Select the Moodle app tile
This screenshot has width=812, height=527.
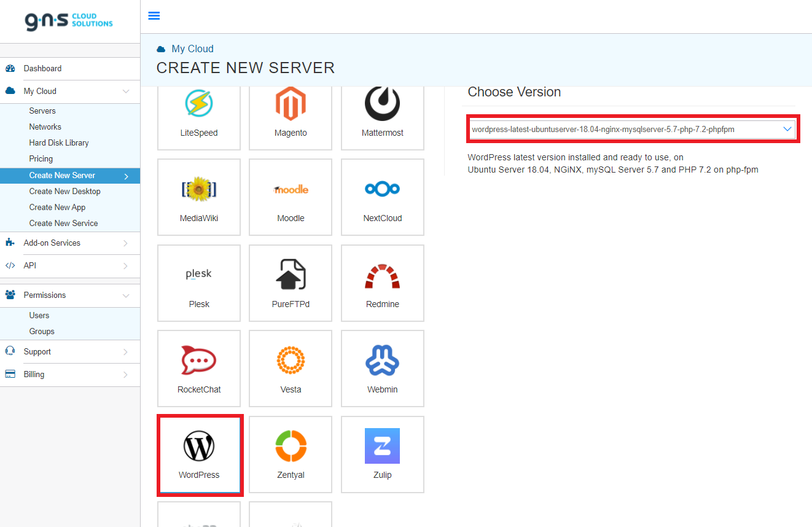point(291,197)
